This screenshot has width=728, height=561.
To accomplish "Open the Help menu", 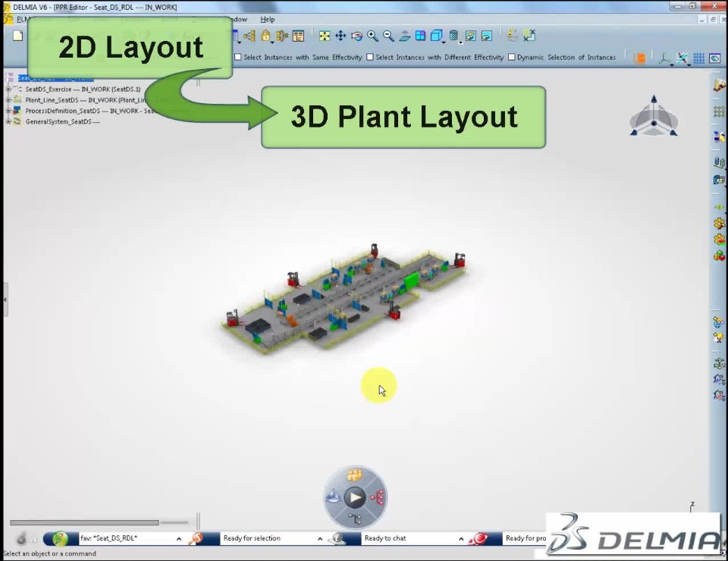I will tap(268, 20).
